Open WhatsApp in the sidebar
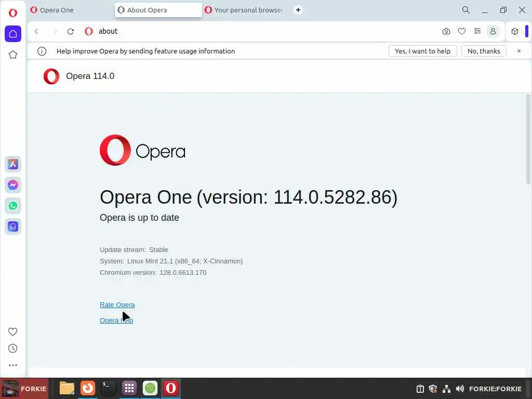Viewport: 532px width, 399px height. click(13, 206)
